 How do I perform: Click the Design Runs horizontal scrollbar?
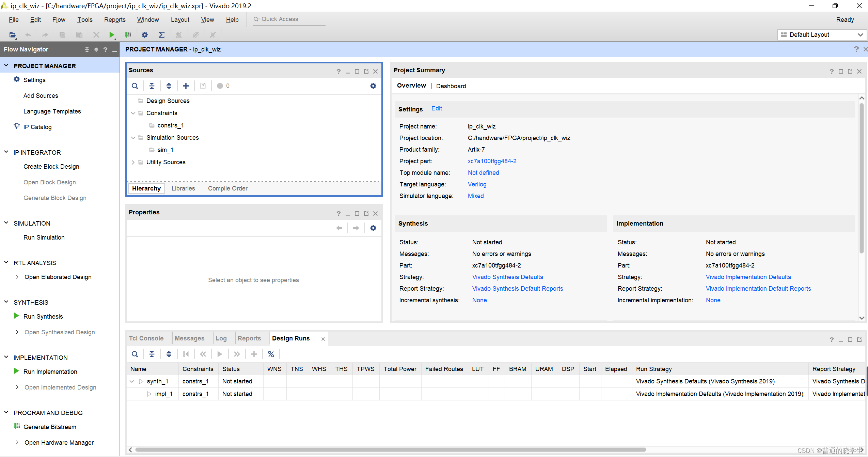390,450
